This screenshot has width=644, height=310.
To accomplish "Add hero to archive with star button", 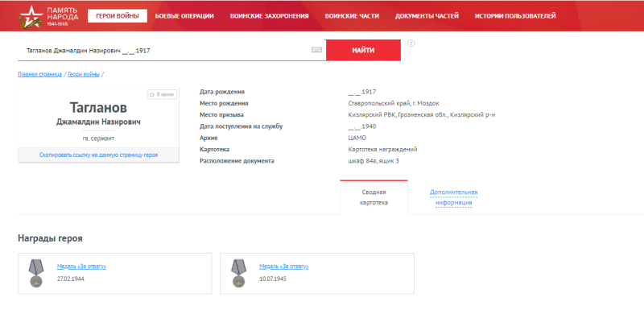I will (163, 94).
